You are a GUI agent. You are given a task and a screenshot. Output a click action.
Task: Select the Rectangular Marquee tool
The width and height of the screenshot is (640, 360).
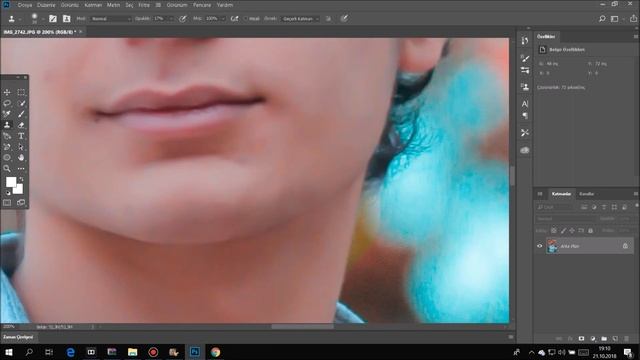click(21, 92)
